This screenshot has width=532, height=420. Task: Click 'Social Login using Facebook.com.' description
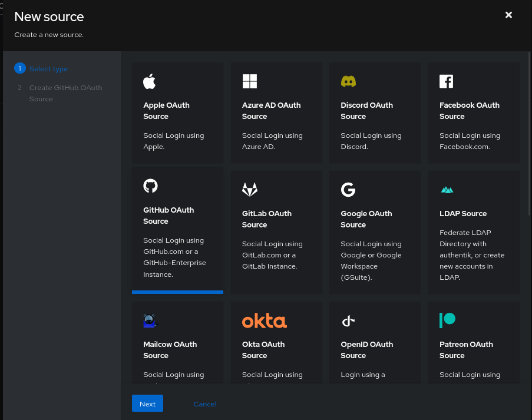(470, 141)
